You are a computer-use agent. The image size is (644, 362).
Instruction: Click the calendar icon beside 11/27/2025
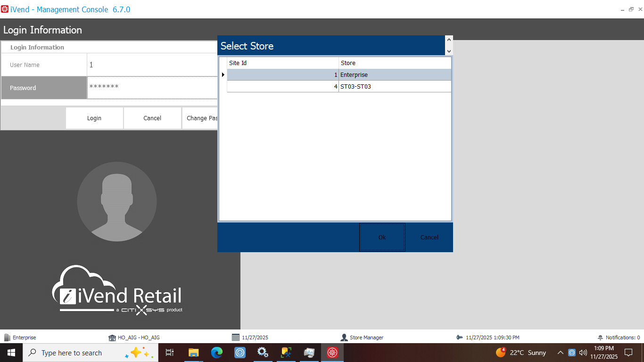(x=236, y=337)
